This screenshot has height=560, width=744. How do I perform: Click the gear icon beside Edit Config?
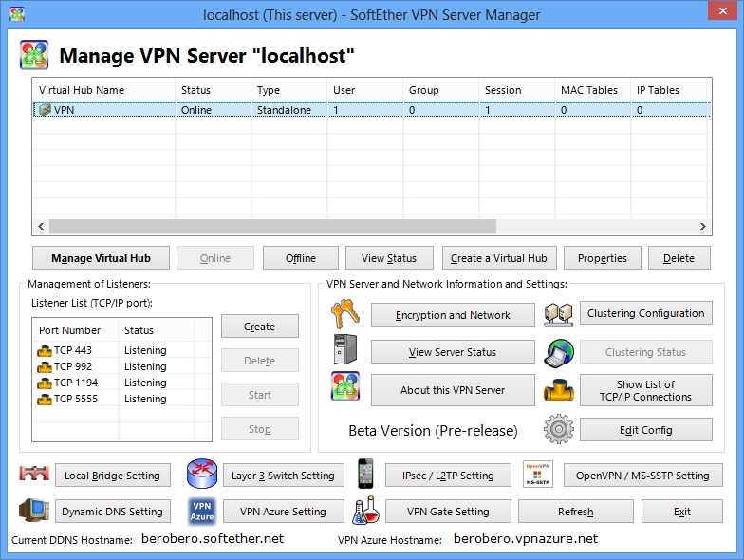point(558,429)
